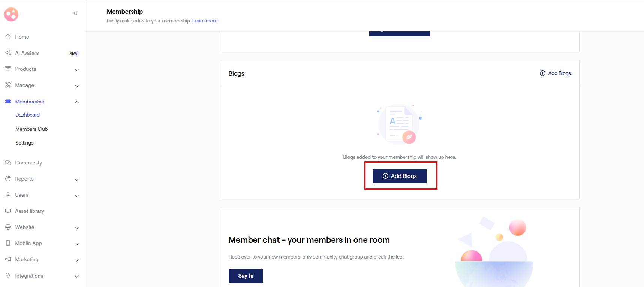The height and width of the screenshot is (287, 644).
Task: Click the Say hi button
Action: pos(246,276)
